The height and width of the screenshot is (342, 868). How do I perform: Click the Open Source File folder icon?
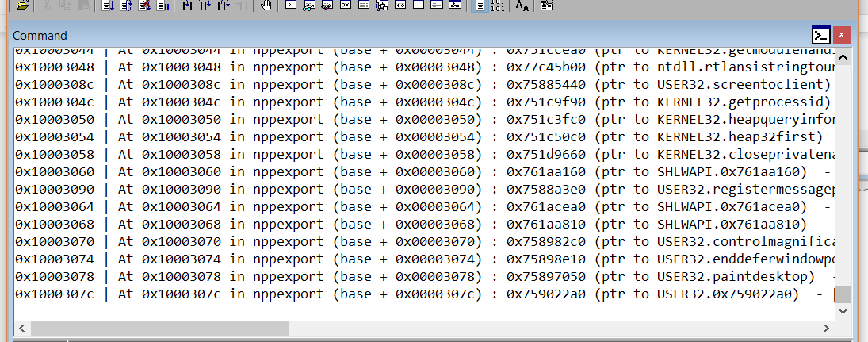[22, 6]
